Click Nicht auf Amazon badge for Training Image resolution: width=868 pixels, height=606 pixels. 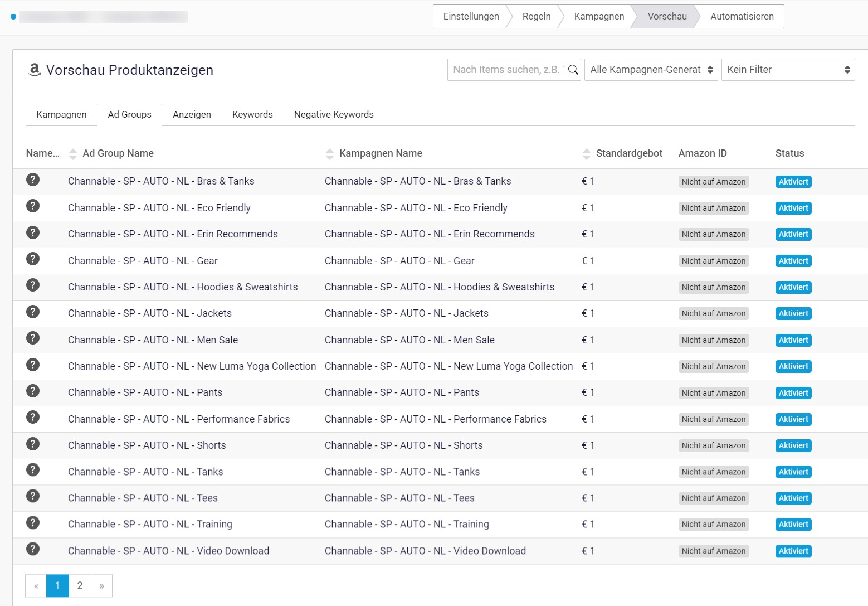pyautogui.click(x=714, y=525)
